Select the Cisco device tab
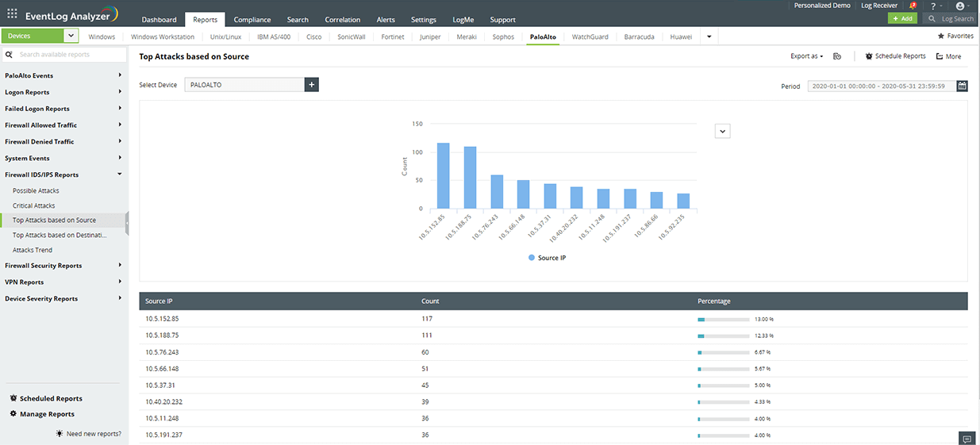 314,36
